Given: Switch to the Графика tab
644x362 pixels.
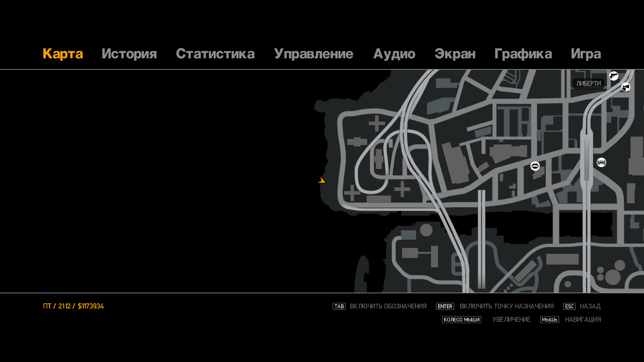Looking at the screenshot, I should click(x=523, y=54).
